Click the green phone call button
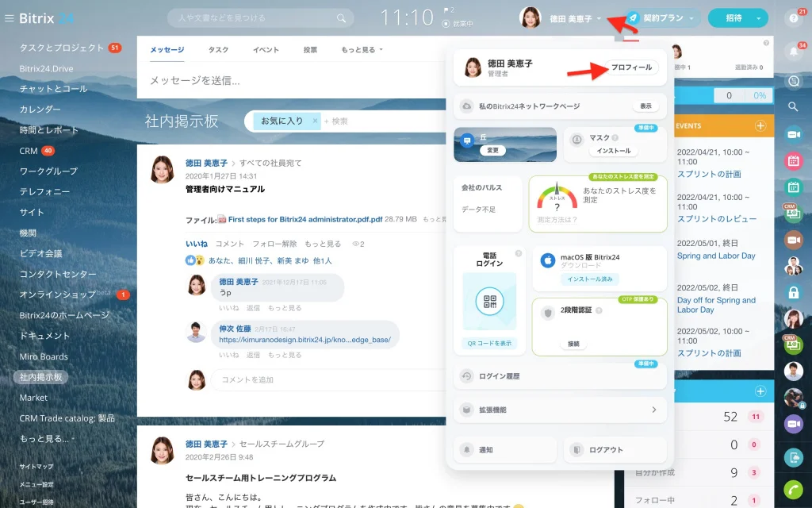 (793, 489)
